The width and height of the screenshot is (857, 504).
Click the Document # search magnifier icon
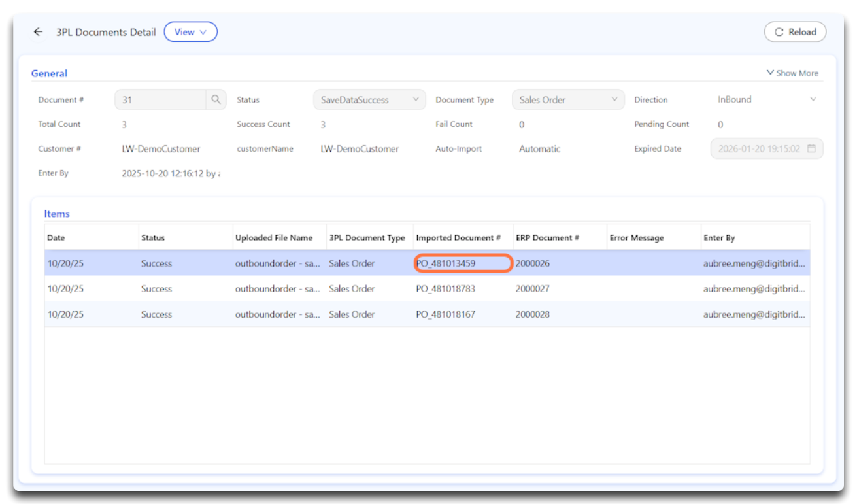[216, 100]
